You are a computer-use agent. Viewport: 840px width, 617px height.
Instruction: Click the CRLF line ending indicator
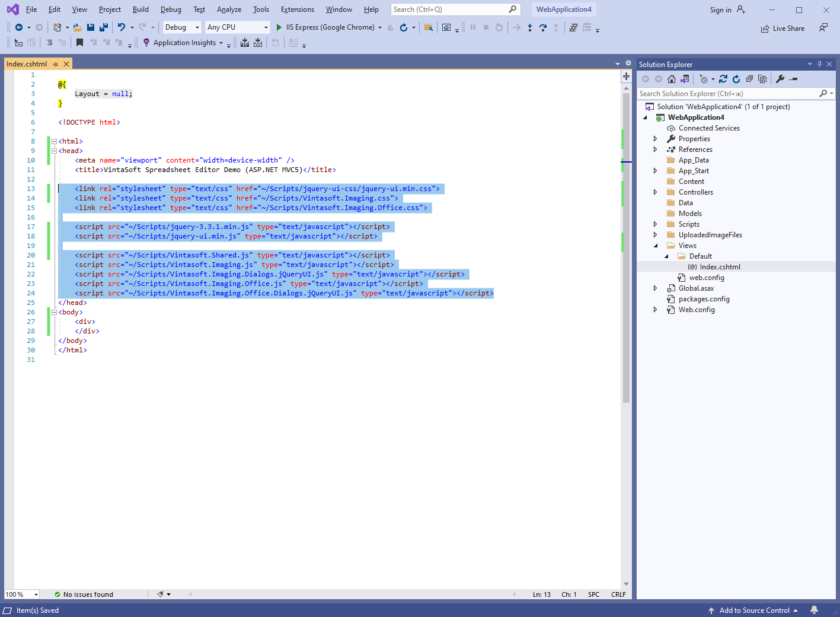tap(618, 594)
